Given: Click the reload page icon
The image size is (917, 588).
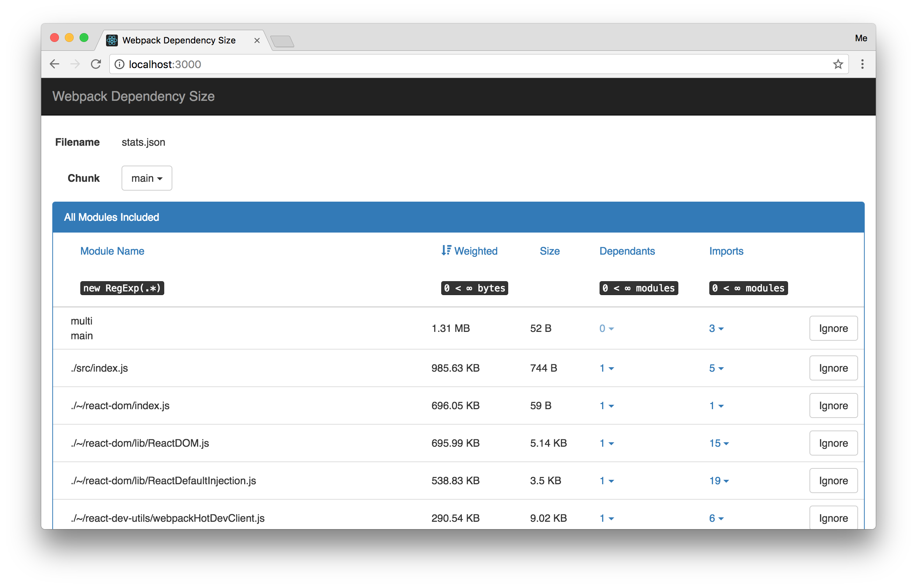Looking at the screenshot, I should [96, 64].
